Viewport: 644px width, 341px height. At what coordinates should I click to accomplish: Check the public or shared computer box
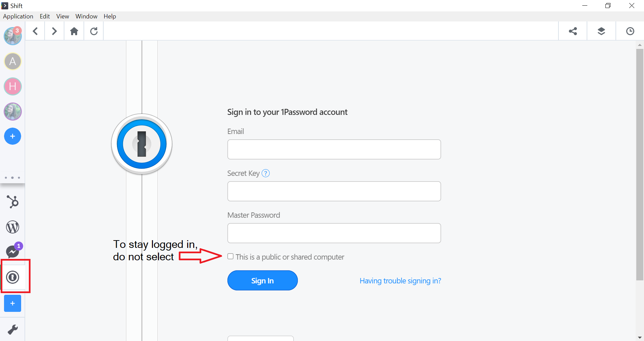tap(230, 257)
